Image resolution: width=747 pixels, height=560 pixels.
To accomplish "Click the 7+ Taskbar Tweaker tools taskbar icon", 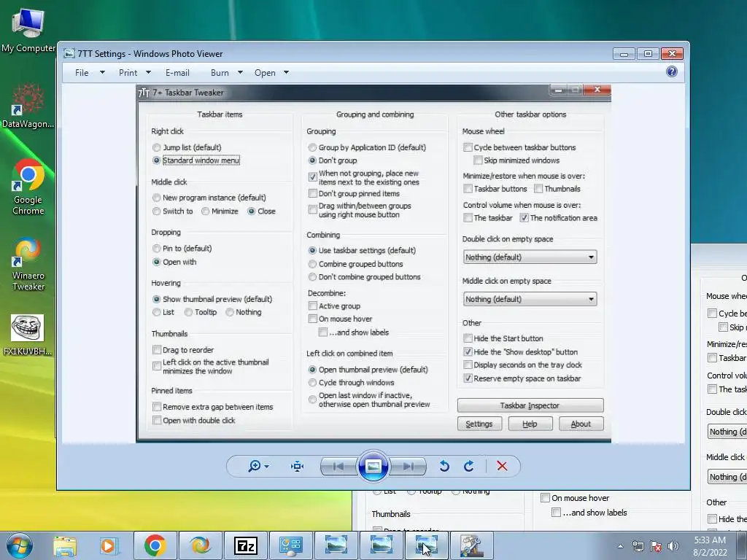I will coord(472,545).
